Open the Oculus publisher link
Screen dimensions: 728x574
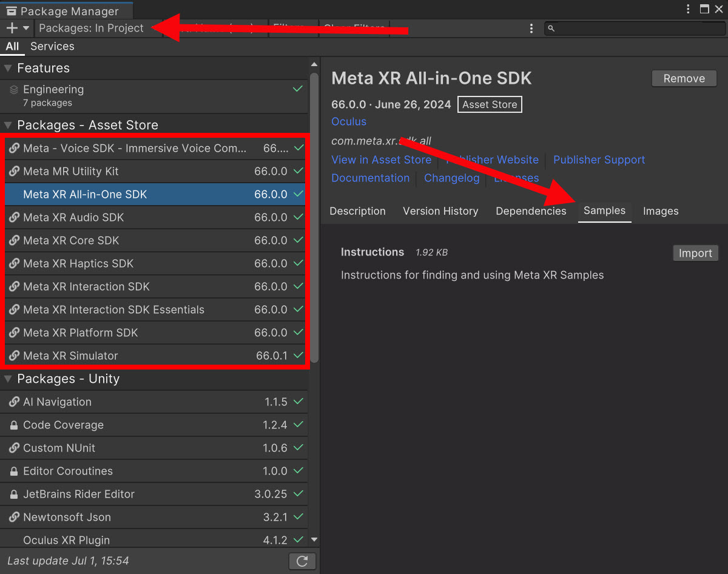coord(349,121)
